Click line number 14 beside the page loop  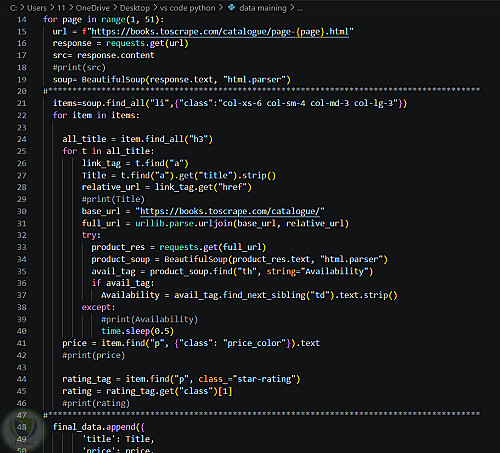(22, 20)
